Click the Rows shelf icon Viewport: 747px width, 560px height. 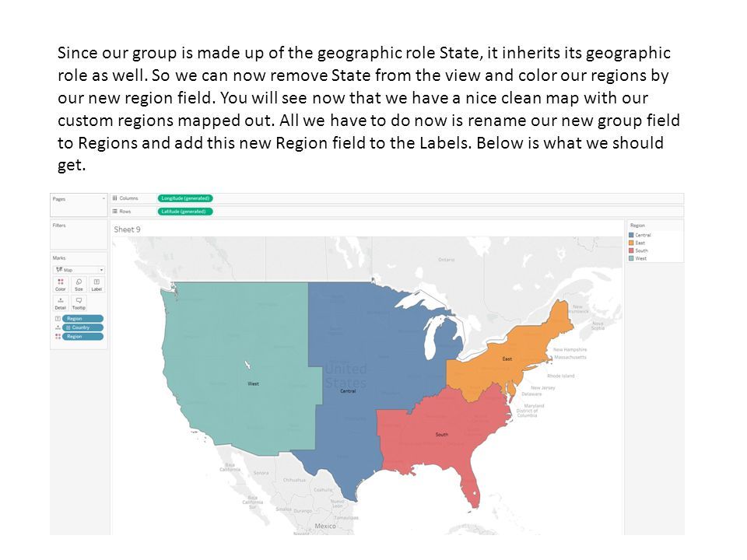[x=115, y=211]
